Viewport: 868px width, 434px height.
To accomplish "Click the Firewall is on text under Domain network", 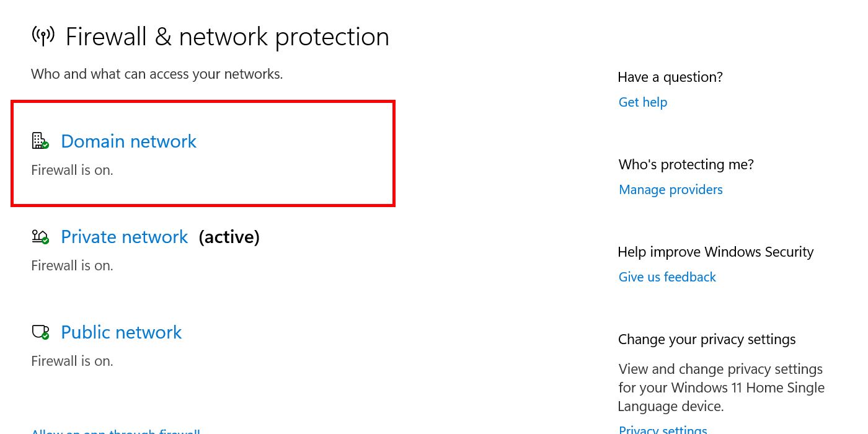I will [x=72, y=169].
